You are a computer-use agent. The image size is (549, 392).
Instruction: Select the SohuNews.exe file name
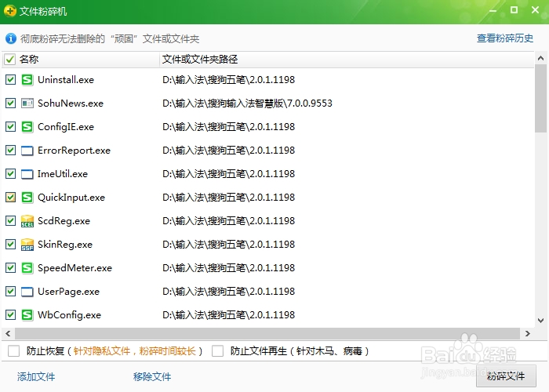point(71,103)
